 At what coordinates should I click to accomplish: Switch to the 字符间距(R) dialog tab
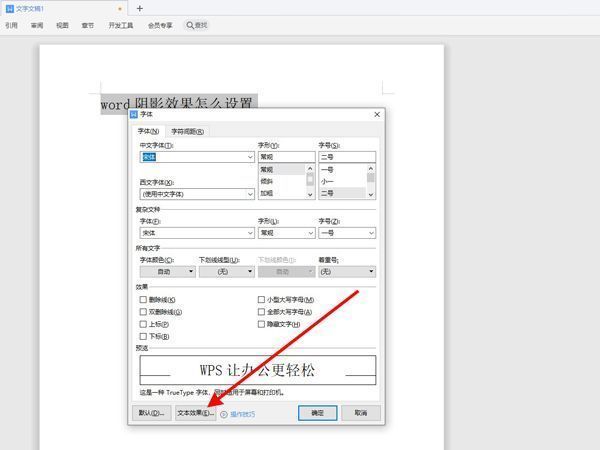point(188,131)
